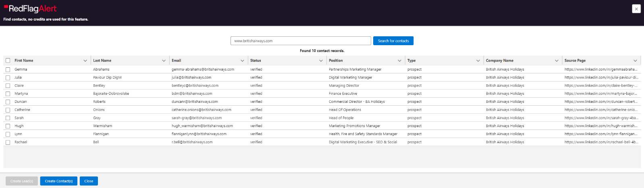This screenshot has width=644, height=188.
Task: Open the Source Page column dropdown arrow
Action: [x=635, y=61]
